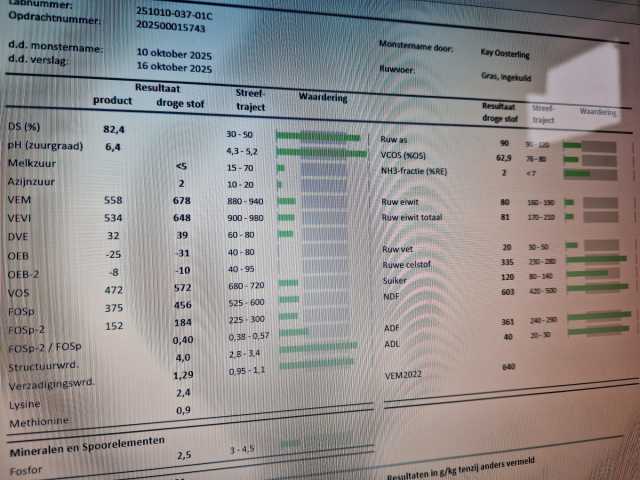Click the OEB-2 row label
This screenshot has width=640, height=480.
pyautogui.click(x=23, y=274)
